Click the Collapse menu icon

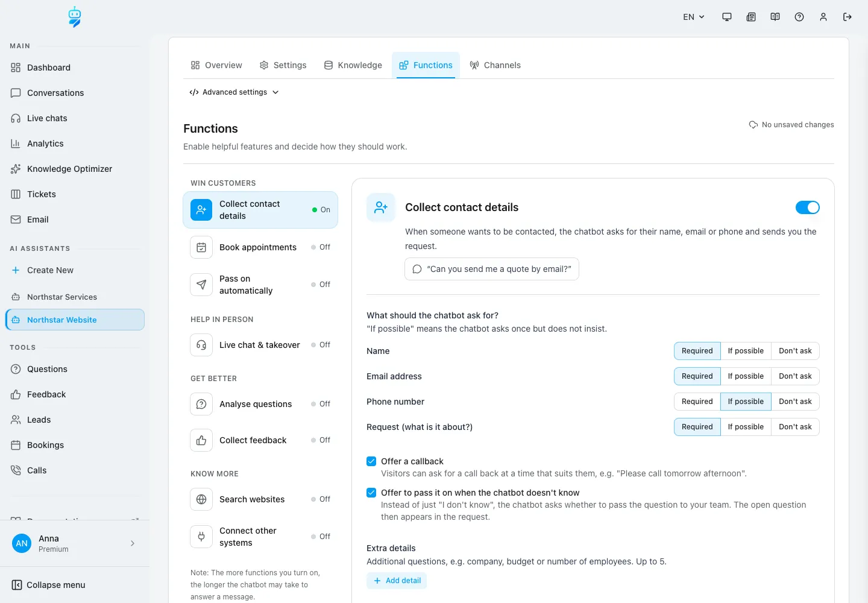tap(17, 585)
